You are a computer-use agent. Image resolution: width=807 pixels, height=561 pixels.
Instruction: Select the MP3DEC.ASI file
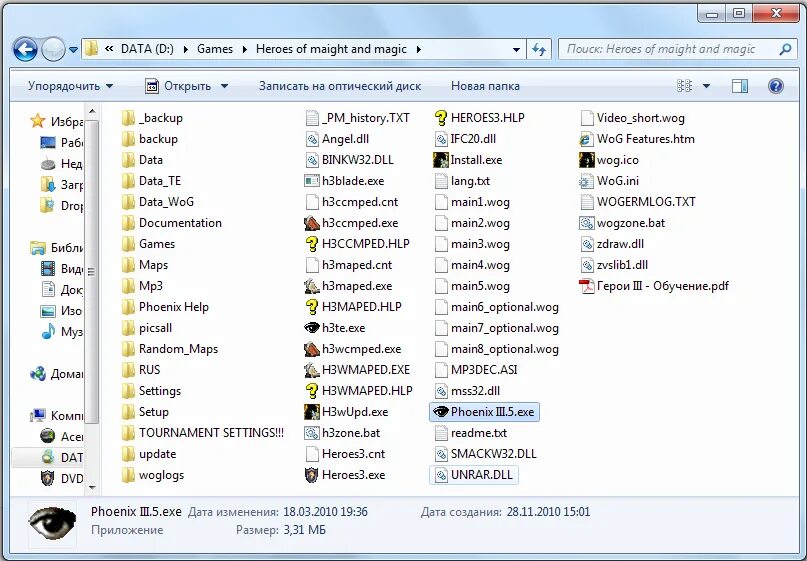click(476, 370)
